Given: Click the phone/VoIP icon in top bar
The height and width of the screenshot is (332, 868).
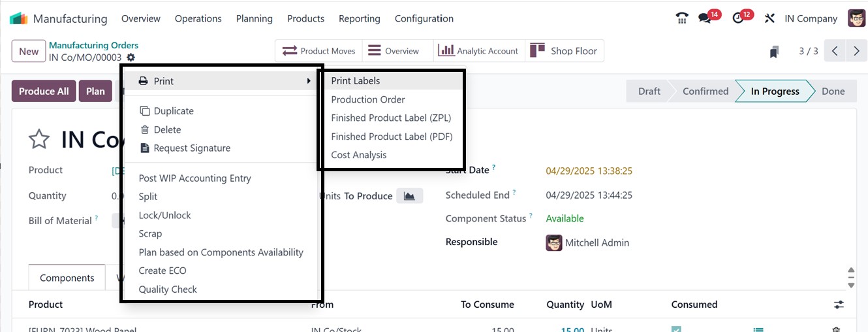Looking at the screenshot, I should [x=682, y=18].
